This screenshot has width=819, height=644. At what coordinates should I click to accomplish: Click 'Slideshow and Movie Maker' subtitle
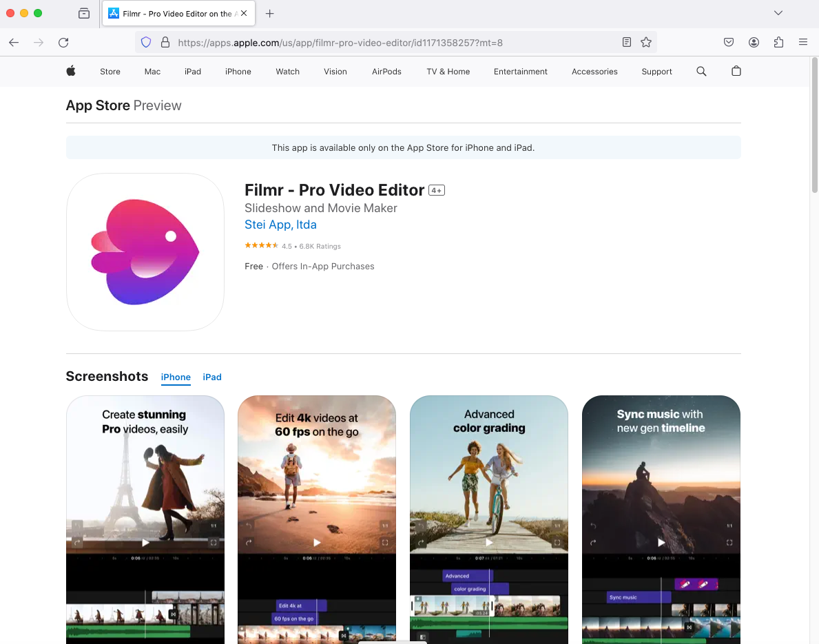point(321,209)
